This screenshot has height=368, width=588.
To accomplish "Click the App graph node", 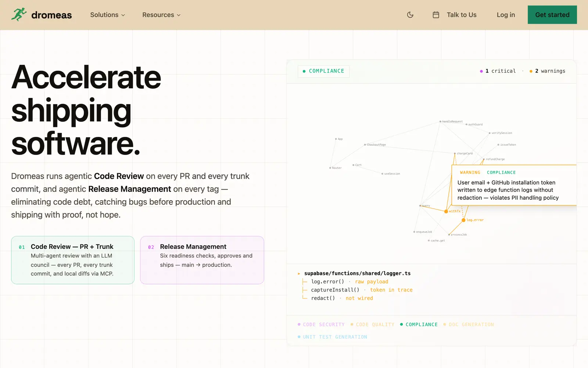I will click(x=336, y=139).
